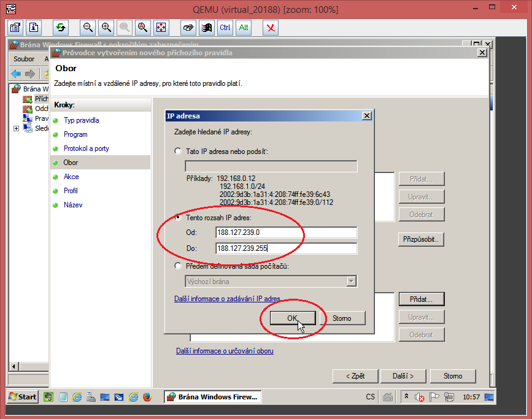Click the CS language indicator

point(370,396)
